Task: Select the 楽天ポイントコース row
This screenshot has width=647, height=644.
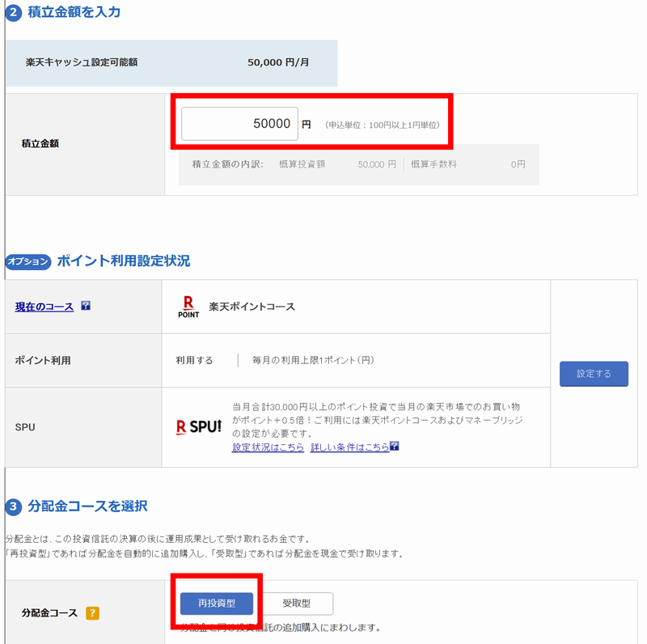Action: point(252,306)
